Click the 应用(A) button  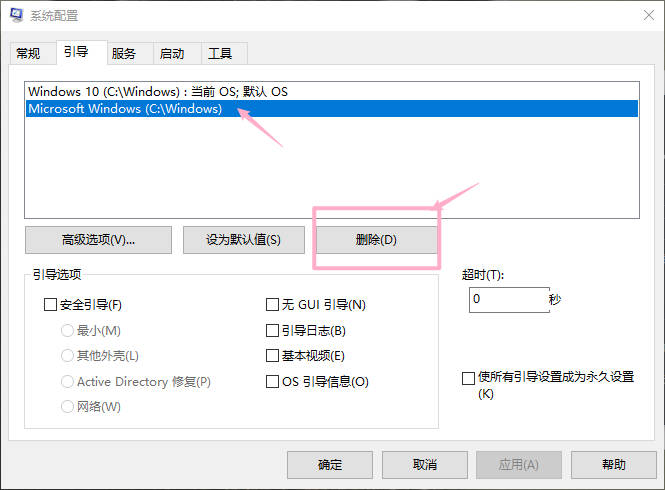click(519, 465)
